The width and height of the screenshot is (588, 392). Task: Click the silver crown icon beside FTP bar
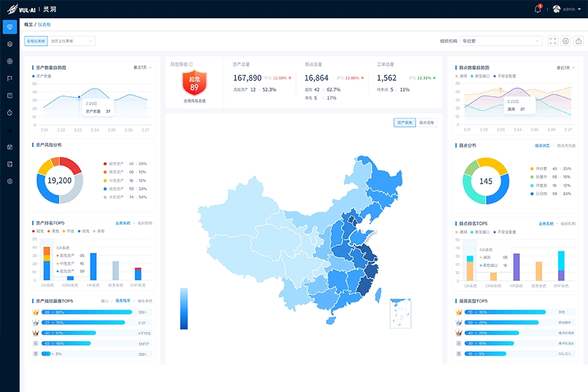point(36,323)
